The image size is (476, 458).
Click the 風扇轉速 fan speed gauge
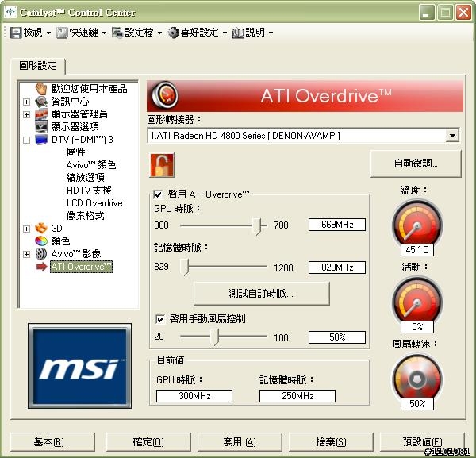pos(417,379)
